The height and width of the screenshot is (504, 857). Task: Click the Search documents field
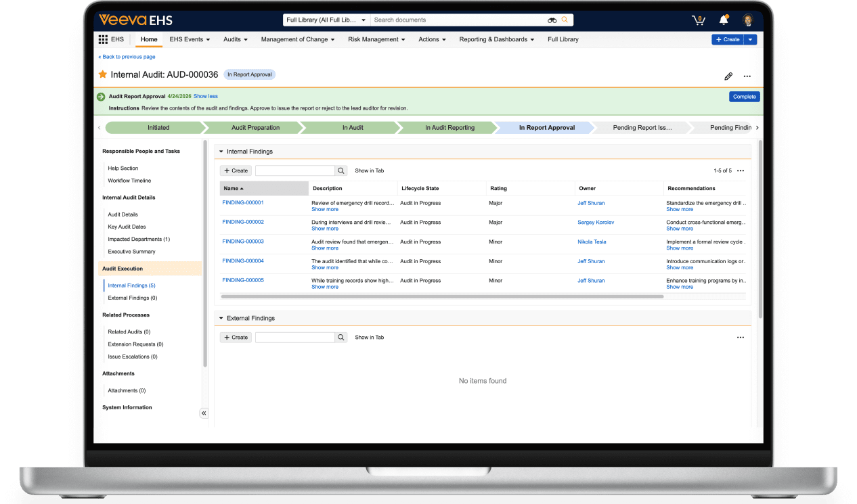coord(459,20)
